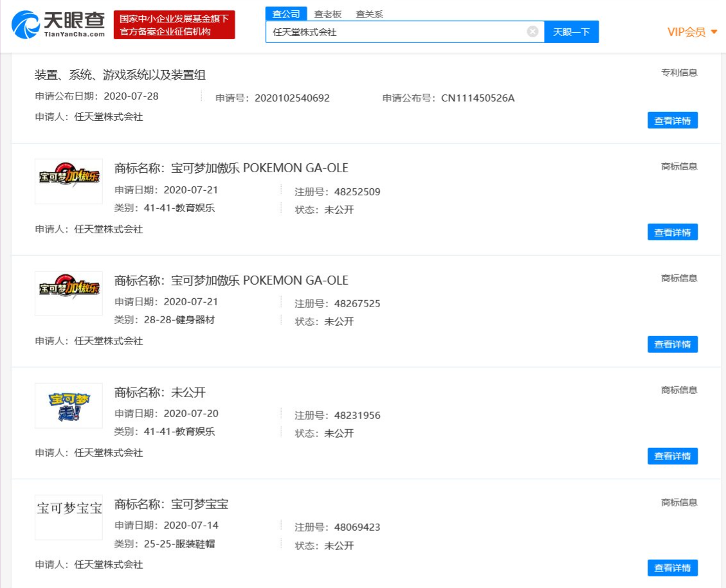Open trademark thumbnail for registration 48252509
Screen dimensions: 726x588
(69, 181)
